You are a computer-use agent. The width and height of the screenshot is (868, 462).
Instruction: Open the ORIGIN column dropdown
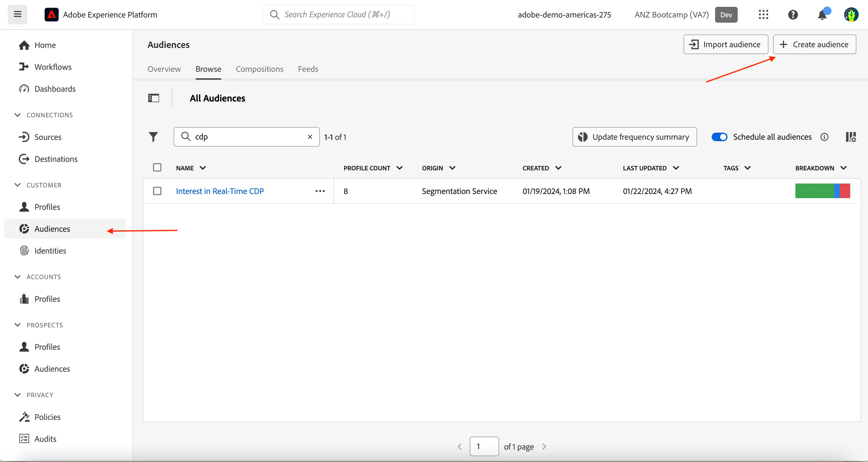[x=452, y=168]
